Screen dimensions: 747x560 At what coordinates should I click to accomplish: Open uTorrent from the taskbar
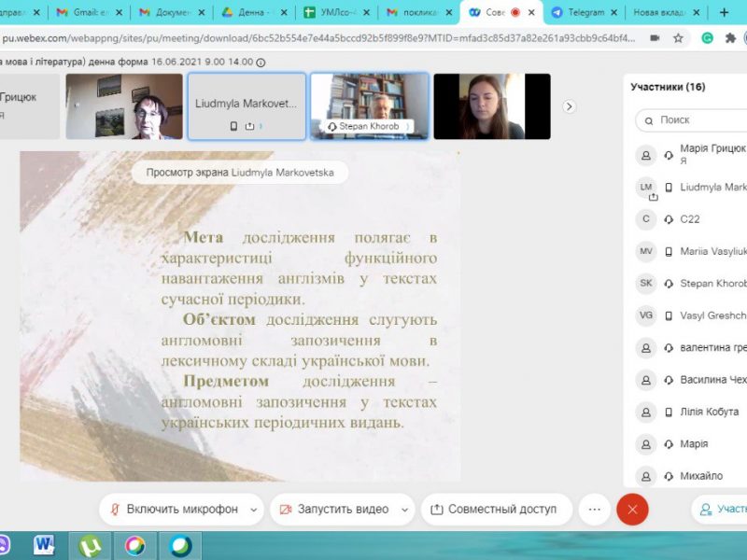point(91,545)
